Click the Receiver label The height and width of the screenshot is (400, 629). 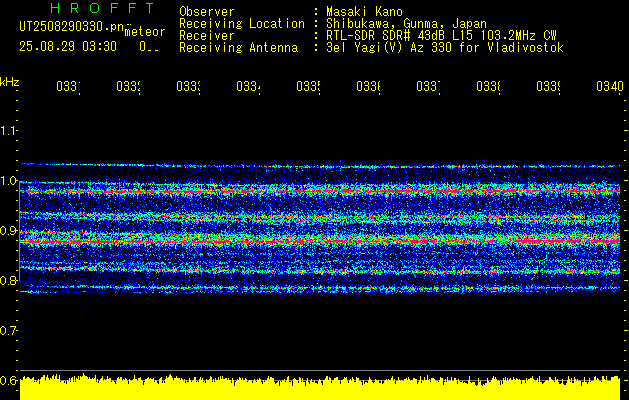[207, 36]
